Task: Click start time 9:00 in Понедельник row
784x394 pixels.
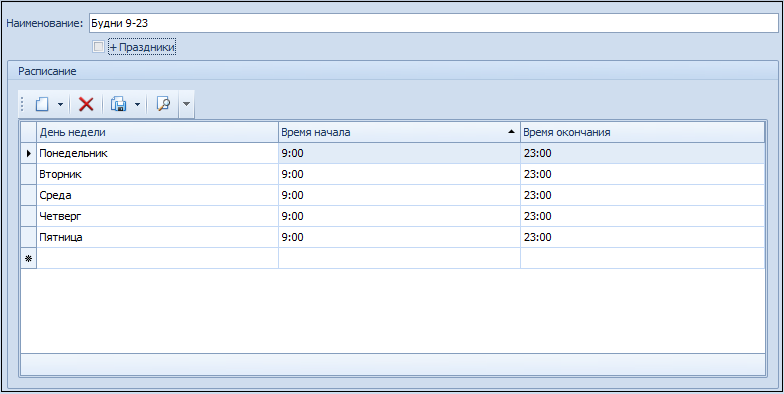Action: click(399, 154)
